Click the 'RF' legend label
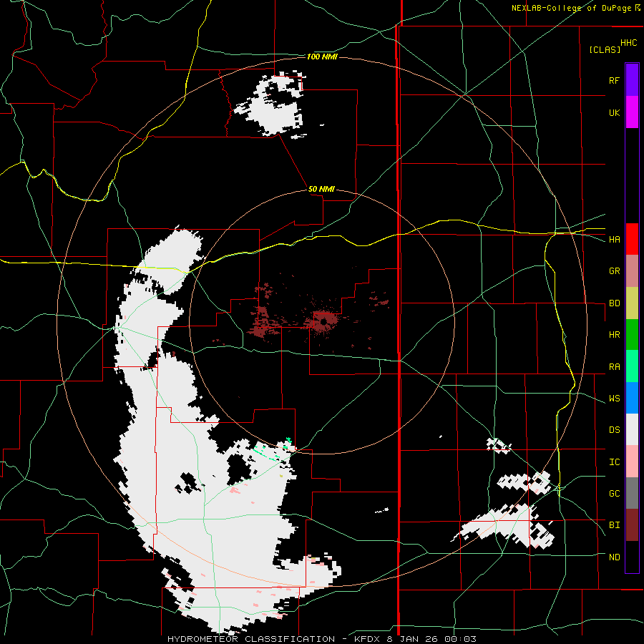This screenshot has width=644, height=644. (x=614, y=80)
